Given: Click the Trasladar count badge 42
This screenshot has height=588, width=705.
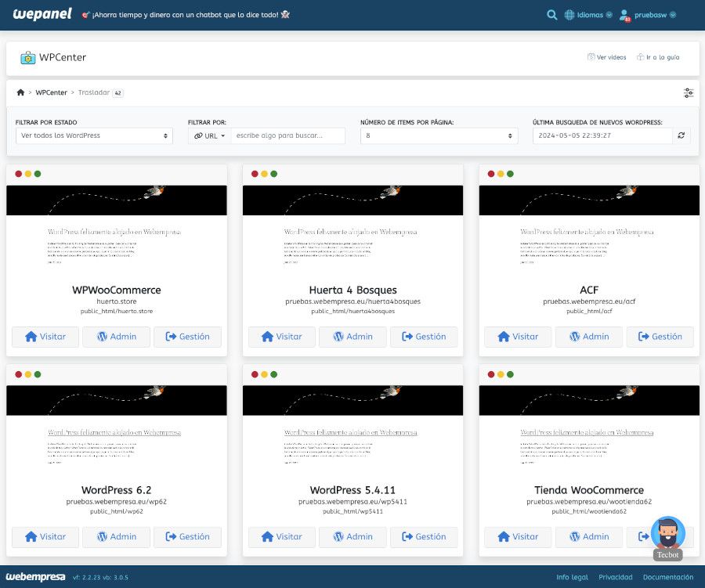Looking at the screenshot, I should (x=117, y=93).
